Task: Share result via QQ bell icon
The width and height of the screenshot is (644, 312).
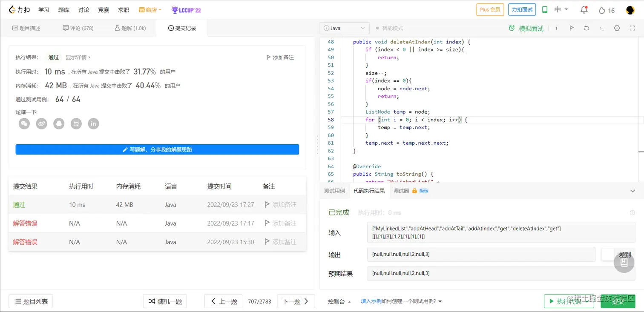Action: point(59,123)
